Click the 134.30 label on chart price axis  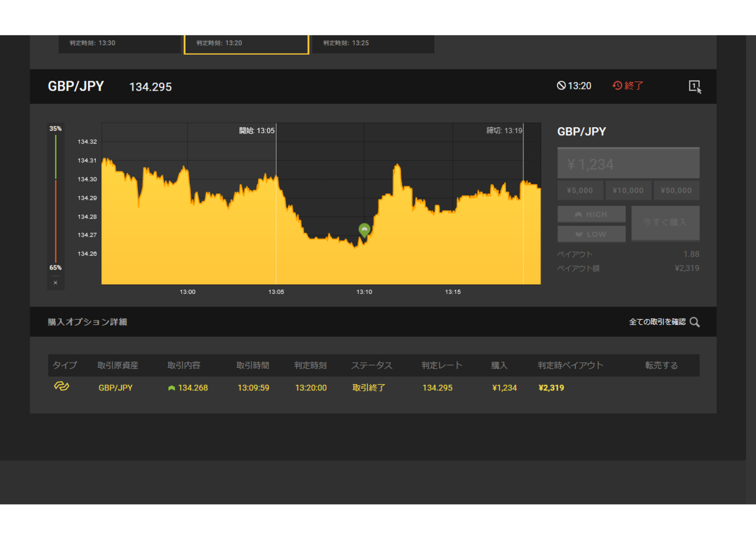pyautogui.click(x=87, y=179)
